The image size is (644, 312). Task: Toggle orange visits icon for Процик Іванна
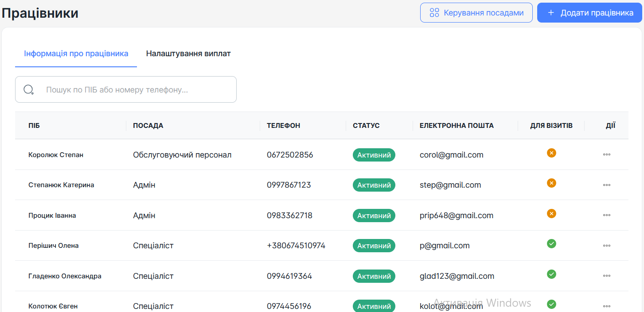pyautogui.click(x=551, y=214)
